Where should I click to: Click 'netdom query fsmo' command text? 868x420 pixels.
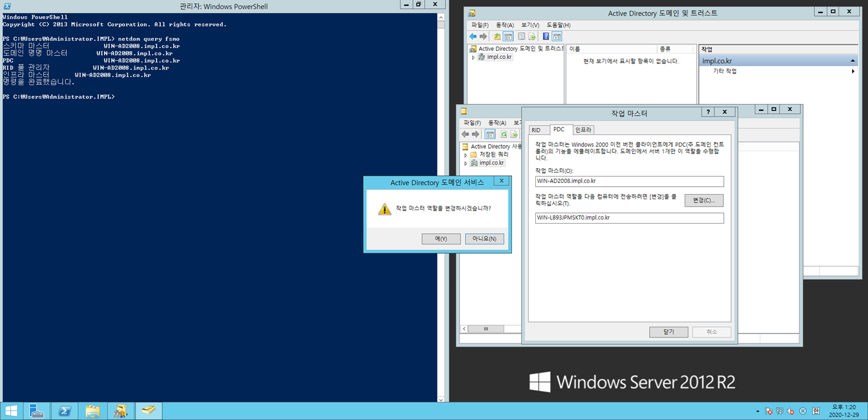coord(148,39)
